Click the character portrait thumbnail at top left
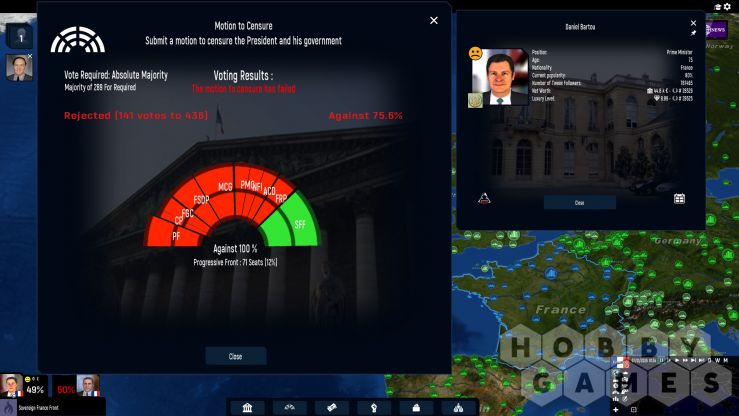The height and width of the screenshot is (416, 739). [x=19, y=68]
